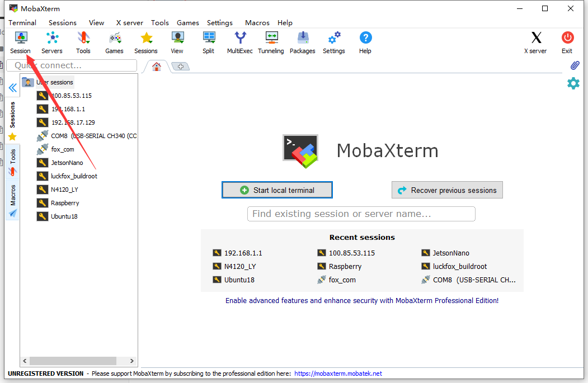Click the paperclip attachment icon

tap(575, 65)
